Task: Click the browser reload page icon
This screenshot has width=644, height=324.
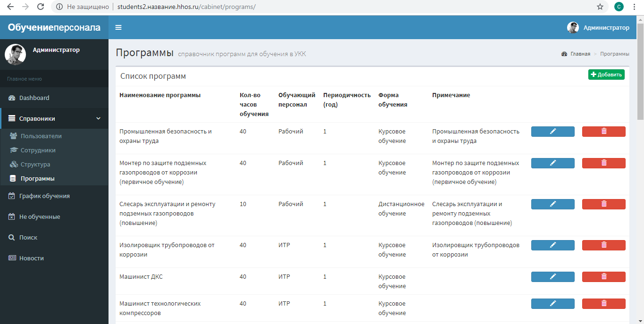Action: [x=41, y=7]
